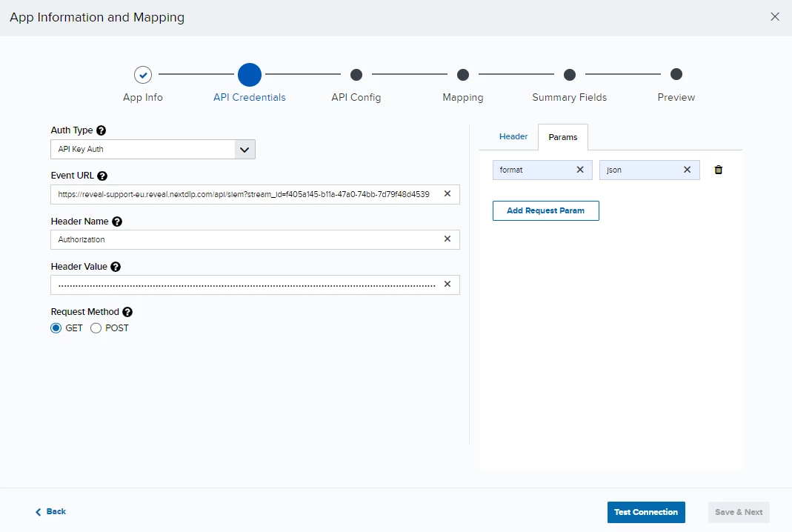
Task: Delete the format request param row
Action: 718,170
